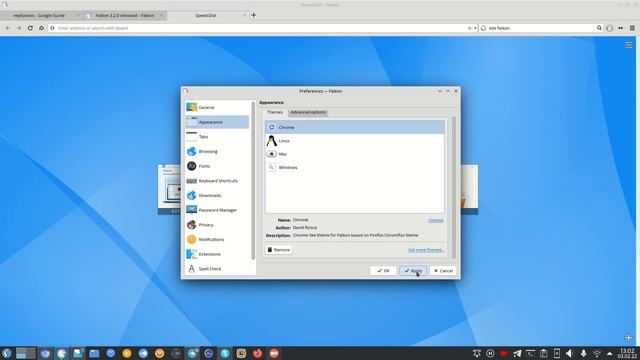Image resolution: width=640 pixels, height=360 pixels.
Task: Bookmark page using the star icon
Action: point(469,28)
